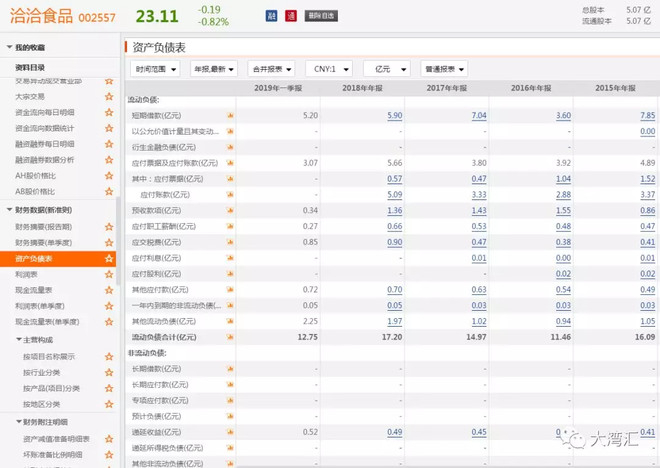
Task: Click the 2018 应付账款 value 5.09
Action: 394,195
